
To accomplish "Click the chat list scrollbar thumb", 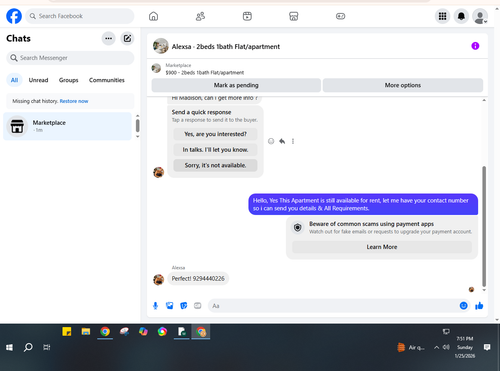I will (x=137, y=126).
